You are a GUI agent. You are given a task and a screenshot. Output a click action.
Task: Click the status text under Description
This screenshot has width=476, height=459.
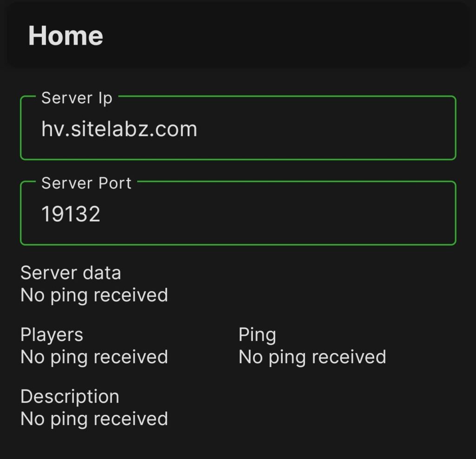94,419
